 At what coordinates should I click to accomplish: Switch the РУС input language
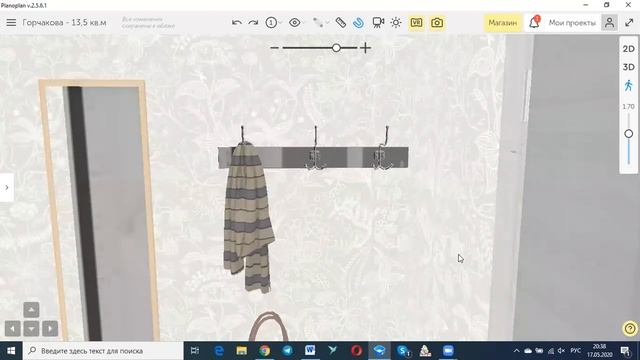(576, 351)
